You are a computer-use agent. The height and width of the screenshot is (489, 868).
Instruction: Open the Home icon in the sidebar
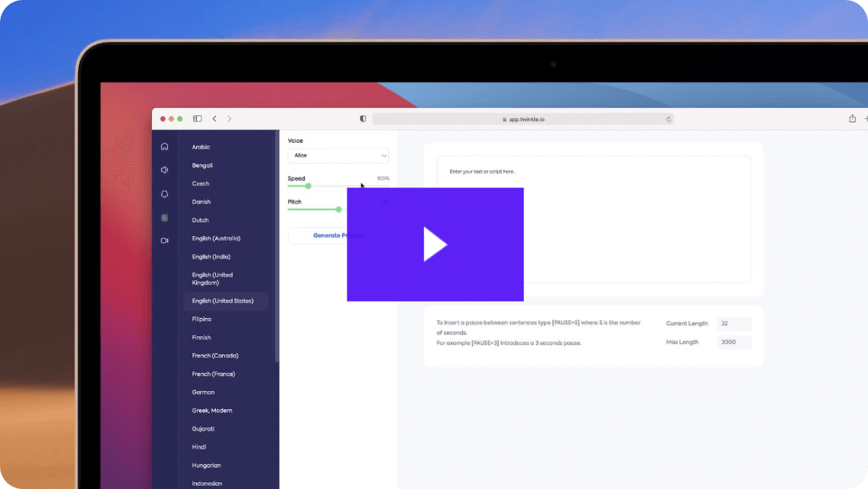click(164, 147)
